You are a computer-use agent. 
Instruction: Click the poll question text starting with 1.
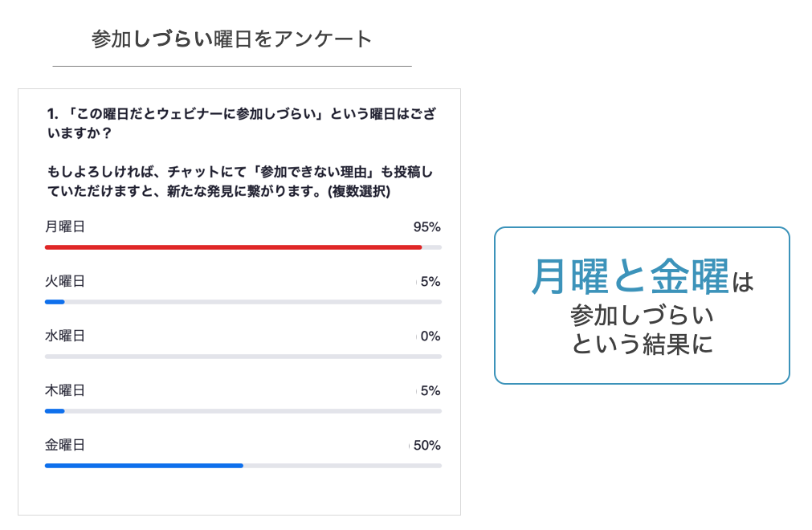pos(241,123)
